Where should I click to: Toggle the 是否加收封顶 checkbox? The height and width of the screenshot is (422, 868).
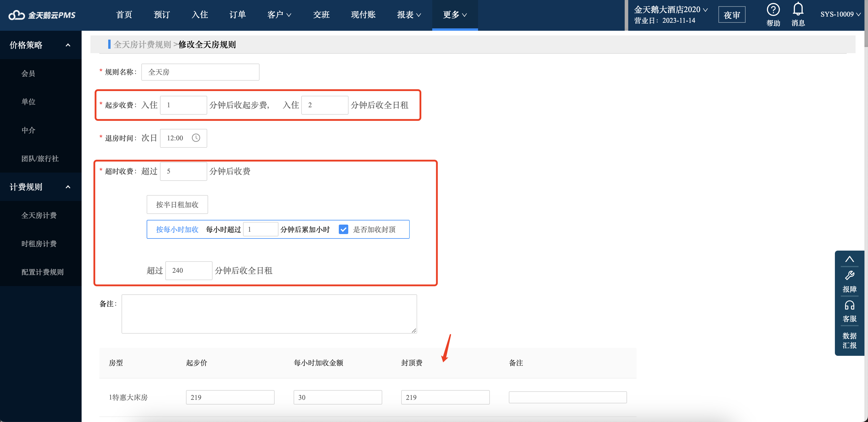(343, 229)
